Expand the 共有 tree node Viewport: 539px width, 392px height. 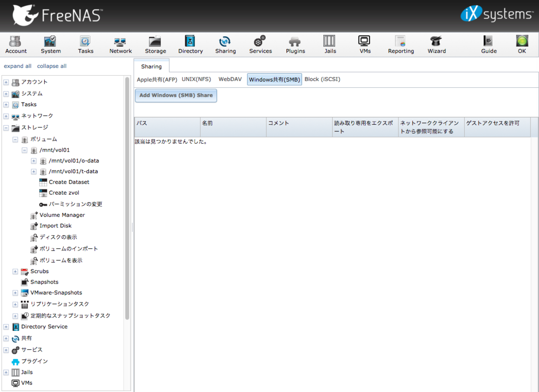(6, 338)
